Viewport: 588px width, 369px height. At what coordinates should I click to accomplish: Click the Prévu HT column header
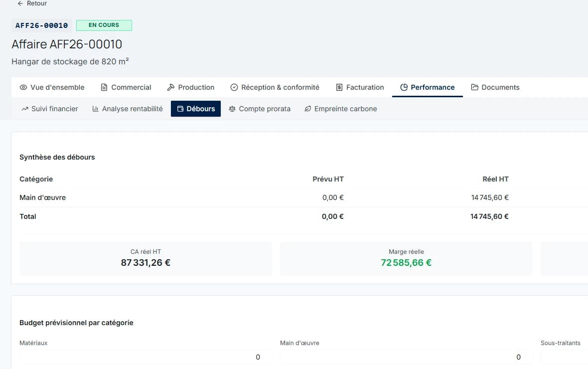(328, 179)
